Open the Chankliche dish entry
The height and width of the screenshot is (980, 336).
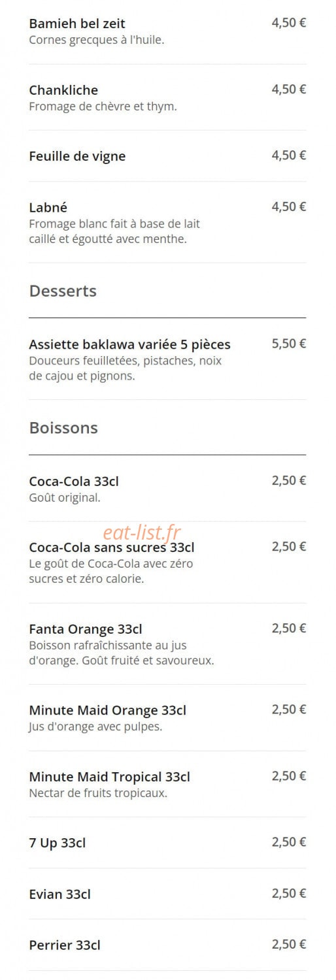click(167, 97)
